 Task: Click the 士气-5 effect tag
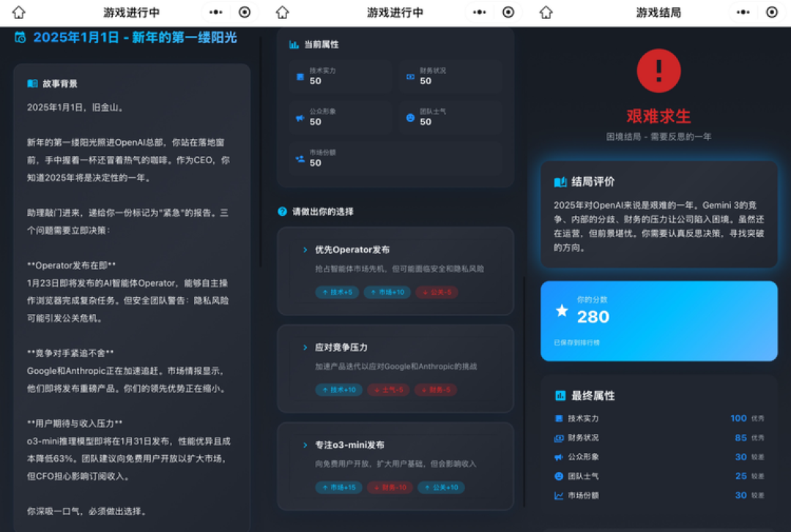[388, 390]
